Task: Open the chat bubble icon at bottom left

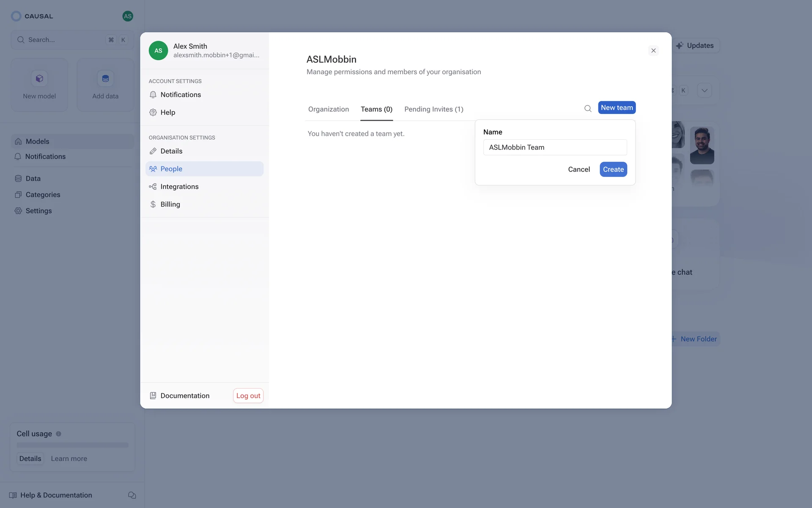Action: pyautogui.click(x=132, y=495)
